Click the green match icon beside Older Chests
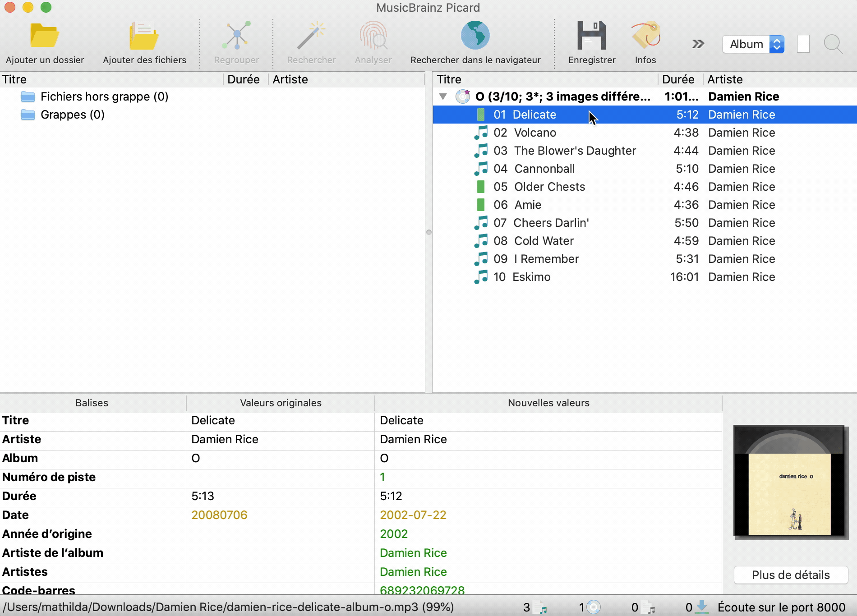Screen dimensions: 857x616 [481, 187]
